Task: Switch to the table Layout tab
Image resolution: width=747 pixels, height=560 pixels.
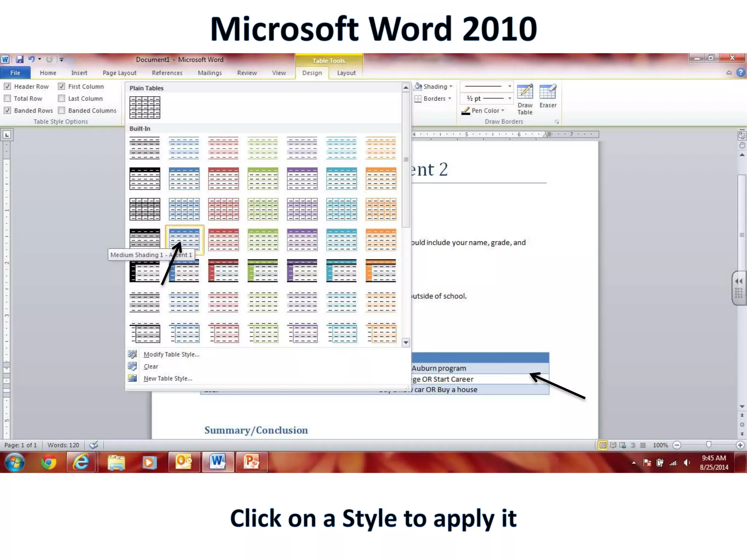Action: tap(346, 73)
